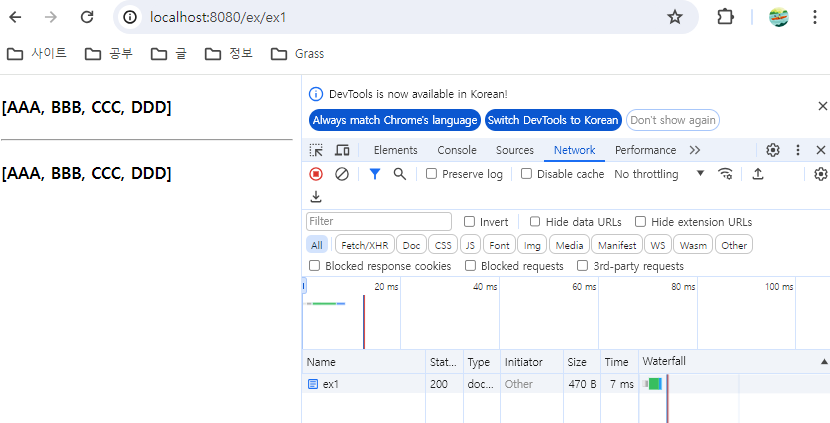Clear the network log
Image resolution: width=830 pixels, height=423 pixels.
point(342,174)
